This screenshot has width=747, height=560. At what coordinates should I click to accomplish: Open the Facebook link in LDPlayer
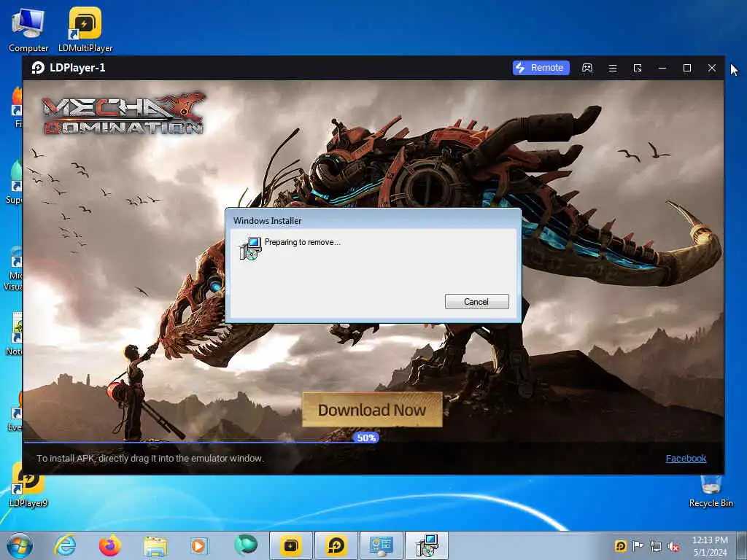coord(686,458)
